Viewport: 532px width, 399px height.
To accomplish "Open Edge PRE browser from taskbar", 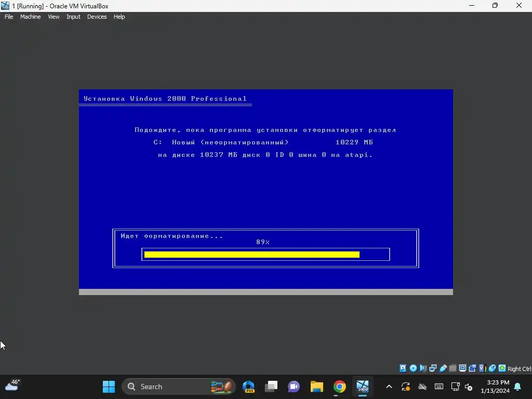I will (x=249, y=387).
